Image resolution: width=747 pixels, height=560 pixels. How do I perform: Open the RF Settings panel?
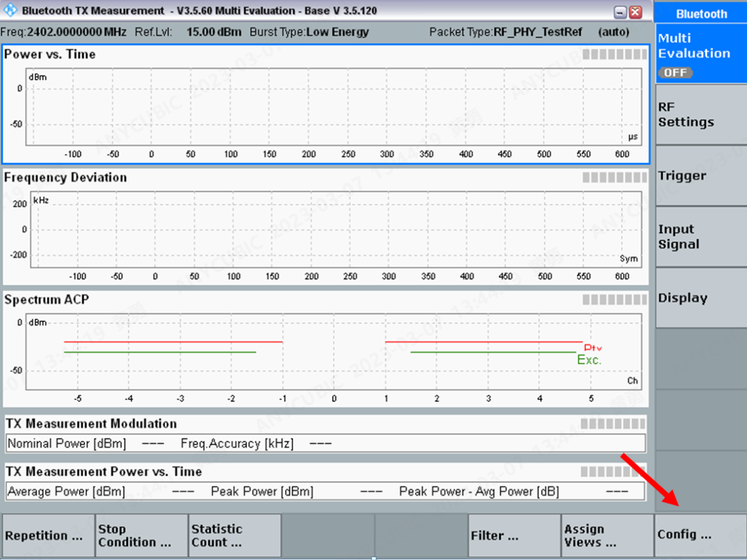[x=699, y=114]
